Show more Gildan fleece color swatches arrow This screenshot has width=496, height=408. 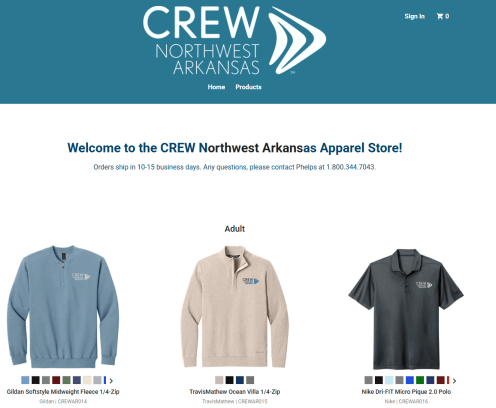pos(111,381)
